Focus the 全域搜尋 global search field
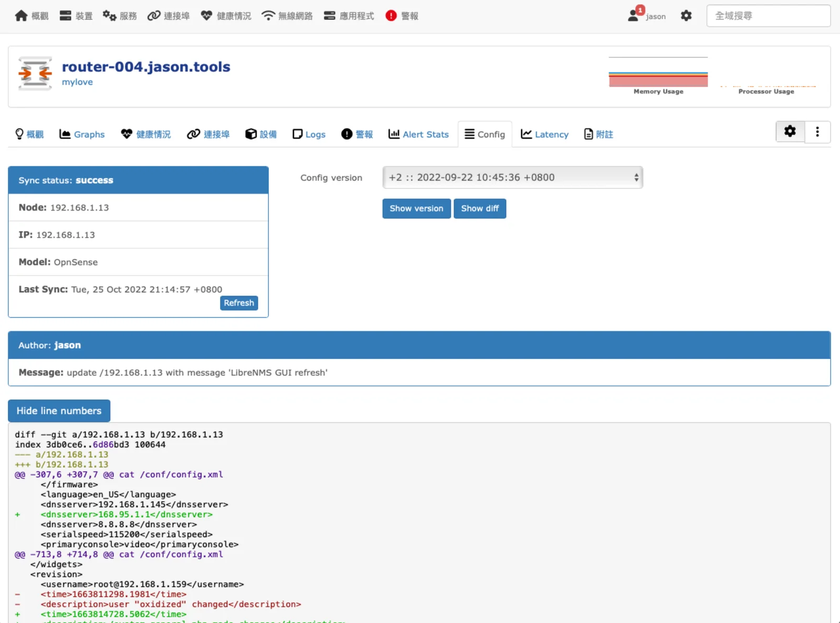The image size is (840, 623). 769,16
